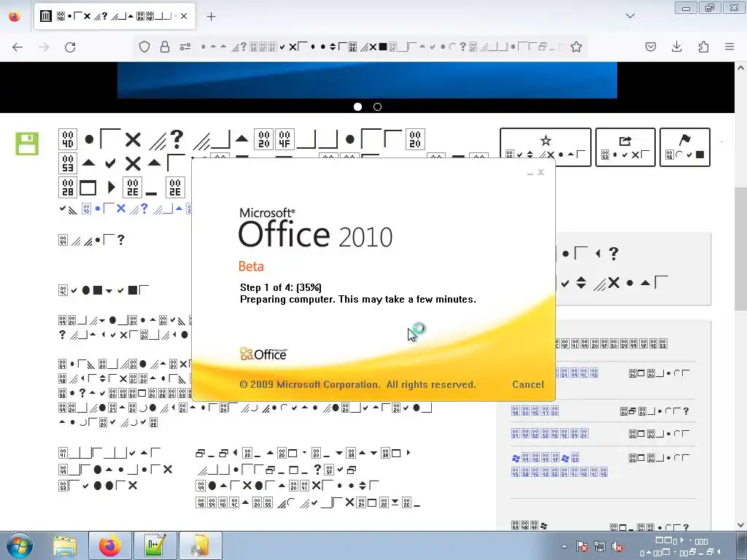Reload the current page
The width and height of the screenshot is (747, 560).
(x=70, y=47)
